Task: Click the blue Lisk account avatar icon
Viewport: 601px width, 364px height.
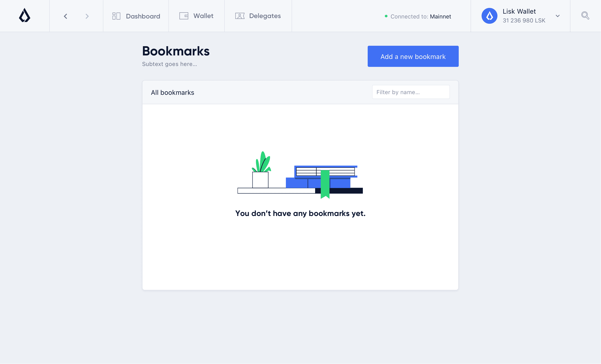Action: tap(489, 16)
